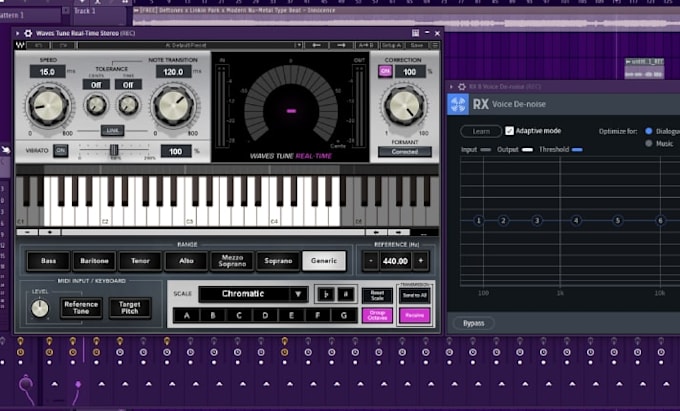Select the Mezzo Soprano range

pyautogui.click(x=232, y=261)
